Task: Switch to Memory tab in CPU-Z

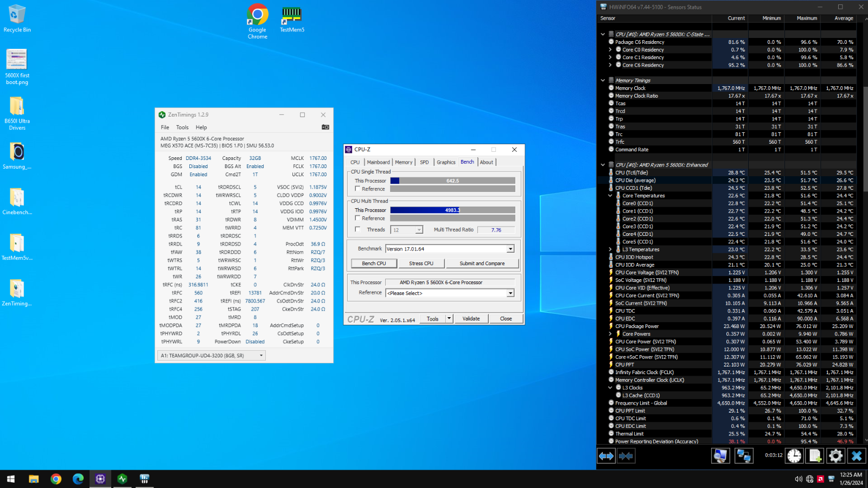Action: coord(404,162)
